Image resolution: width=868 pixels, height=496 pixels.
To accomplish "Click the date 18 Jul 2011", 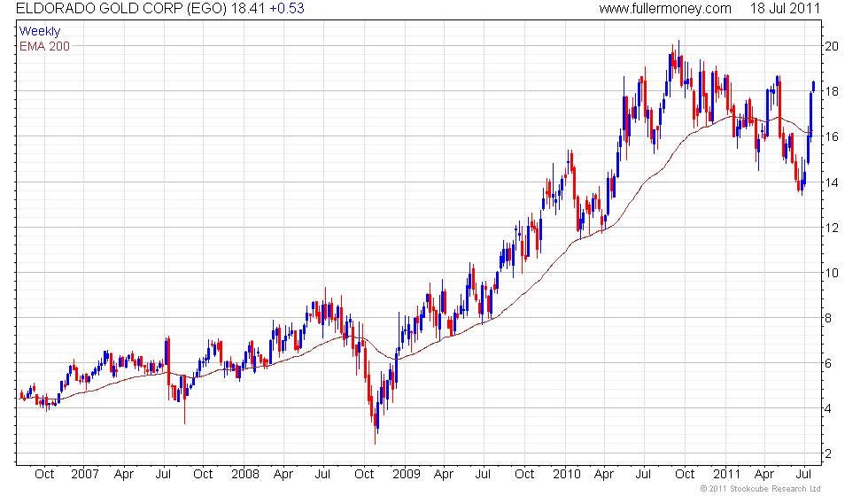I will 785,8.
